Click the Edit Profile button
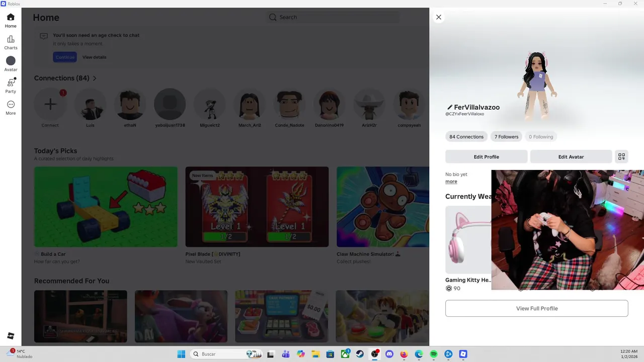 click(487, 156)
